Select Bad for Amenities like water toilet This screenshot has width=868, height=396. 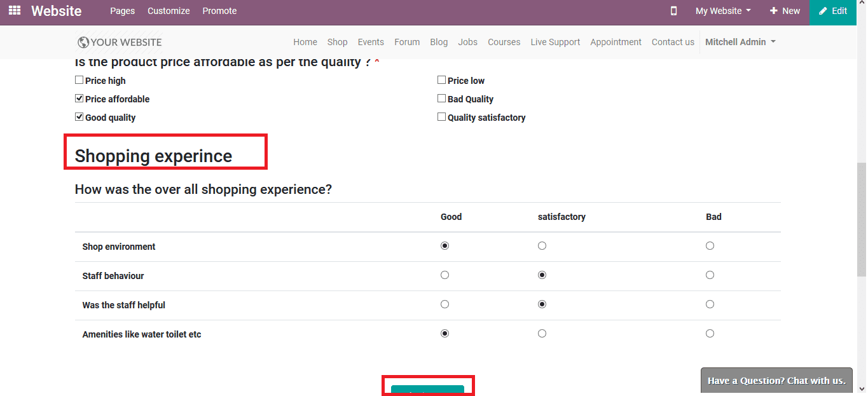pos(710,334)
